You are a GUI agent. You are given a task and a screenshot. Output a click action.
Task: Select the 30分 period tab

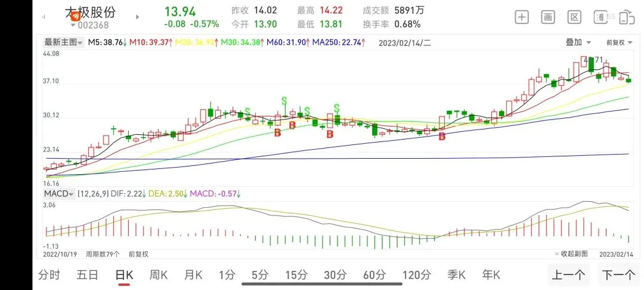click(336, 275)
